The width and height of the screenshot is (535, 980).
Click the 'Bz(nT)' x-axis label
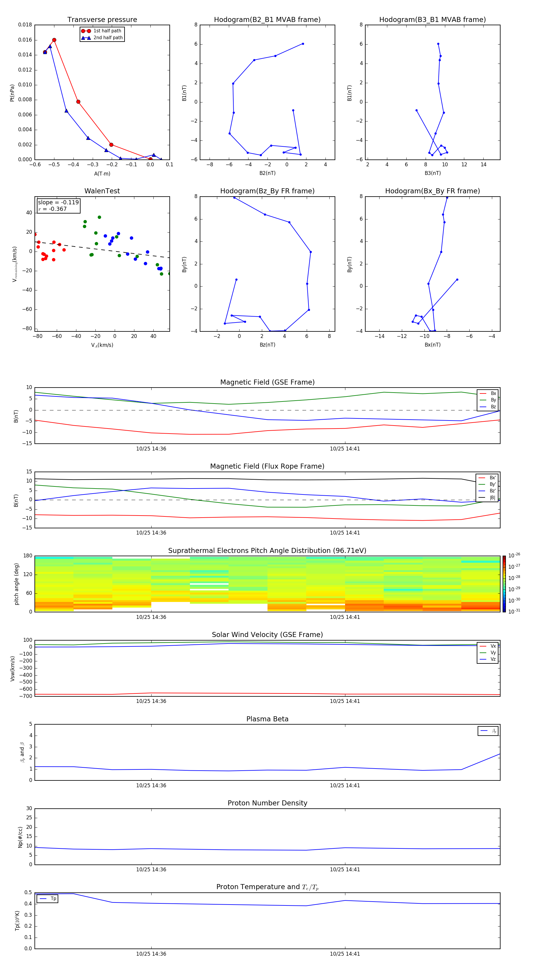267,345
